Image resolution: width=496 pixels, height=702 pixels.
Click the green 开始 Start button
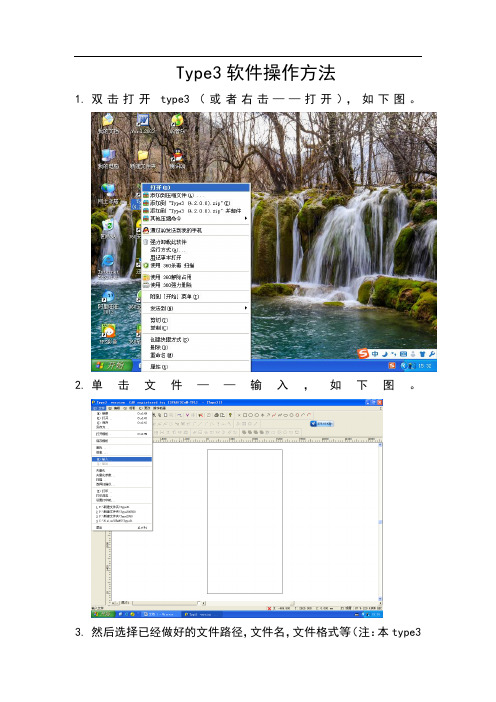(x=111, y=365)
